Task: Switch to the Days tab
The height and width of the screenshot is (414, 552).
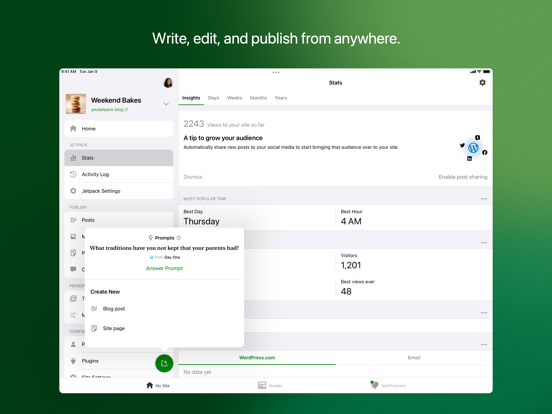Action: [213, 98]
